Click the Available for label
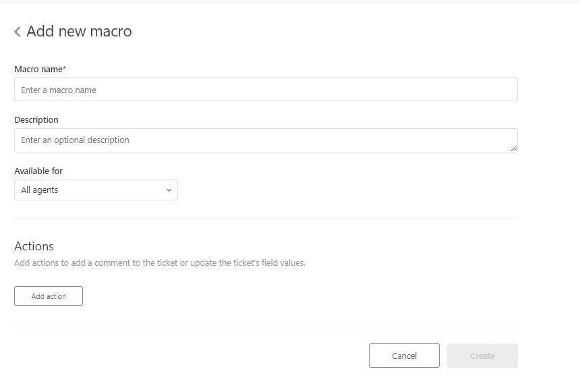 click(38, 171)
